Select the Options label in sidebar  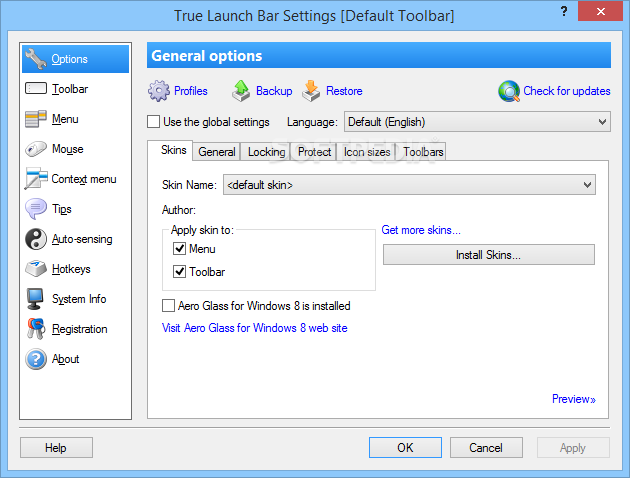click(x=70, y=59)
